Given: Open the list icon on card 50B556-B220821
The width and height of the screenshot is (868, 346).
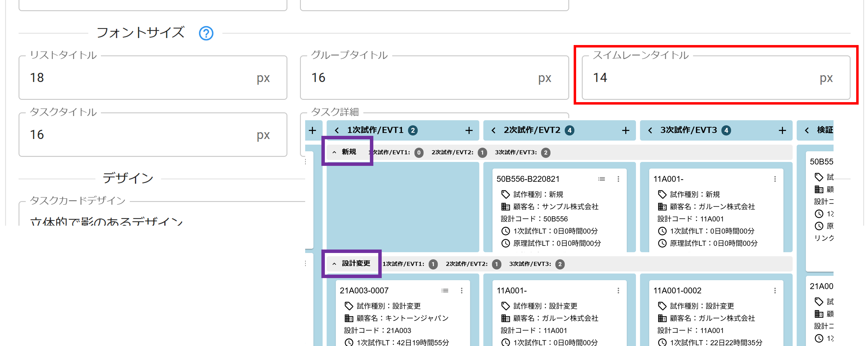Looking at the screenshot, I should [601, 179].
